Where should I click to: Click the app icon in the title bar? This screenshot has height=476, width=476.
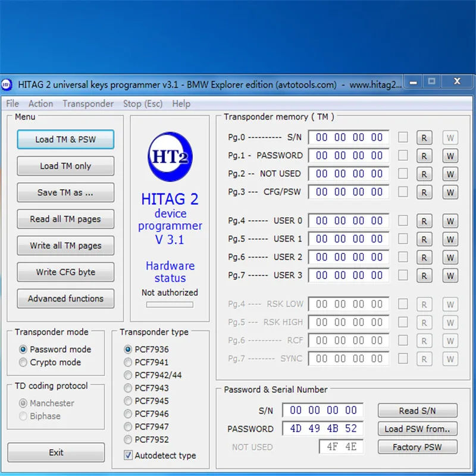coord(7,84)
